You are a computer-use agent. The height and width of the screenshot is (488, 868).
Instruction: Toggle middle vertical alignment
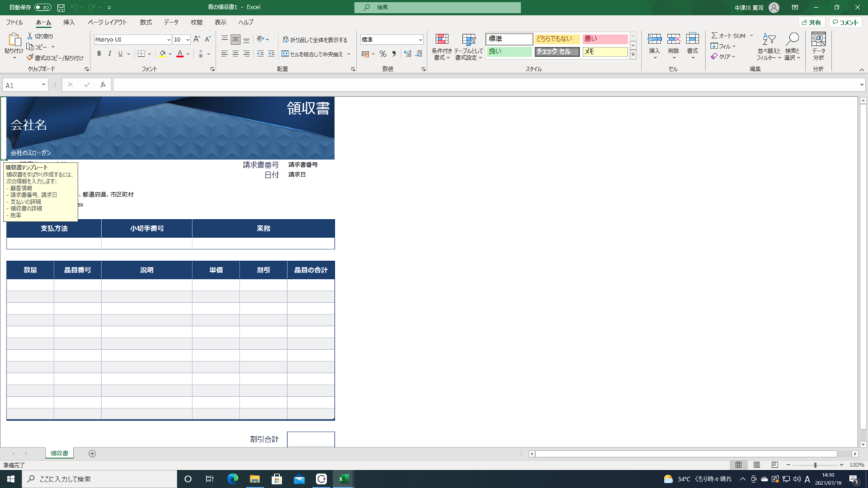[x=236, y=40]
